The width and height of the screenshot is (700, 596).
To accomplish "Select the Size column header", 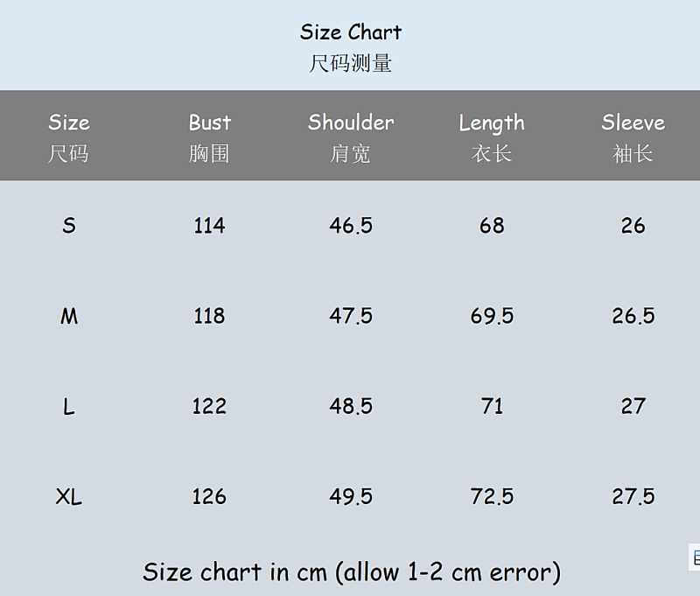I will [x=69, y=137].
